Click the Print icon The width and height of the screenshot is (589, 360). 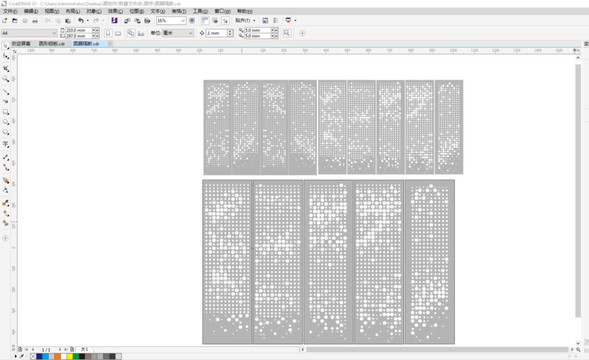pos(35,21)
